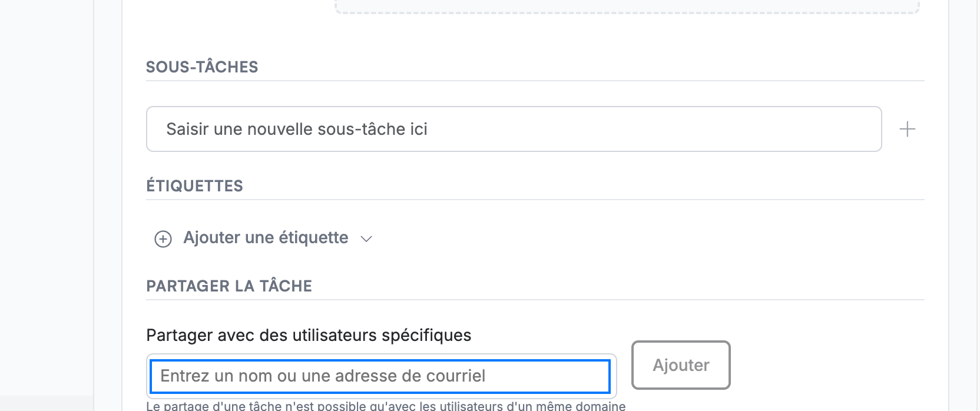Select the PARTAGER LA TÂCHE section heading

pyautogui.click(x=229, y=286)
